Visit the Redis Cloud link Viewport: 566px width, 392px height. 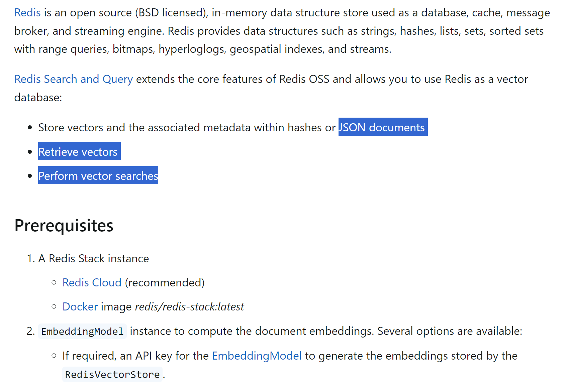(92, 283)
